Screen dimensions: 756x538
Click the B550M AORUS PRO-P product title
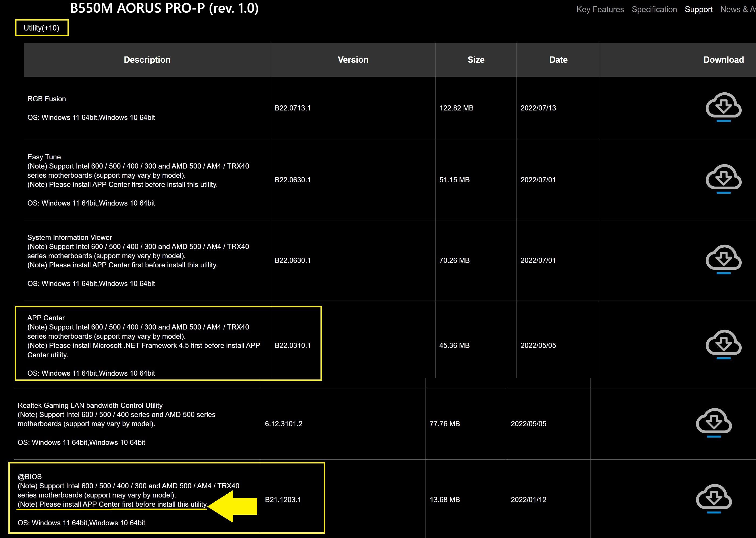(164, 8)
